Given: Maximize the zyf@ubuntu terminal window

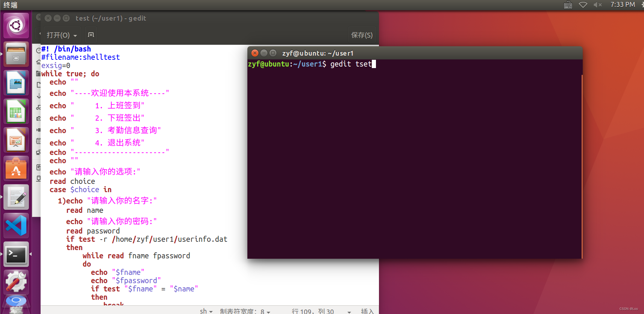Looking at the screenshot, I should point(273,53).
